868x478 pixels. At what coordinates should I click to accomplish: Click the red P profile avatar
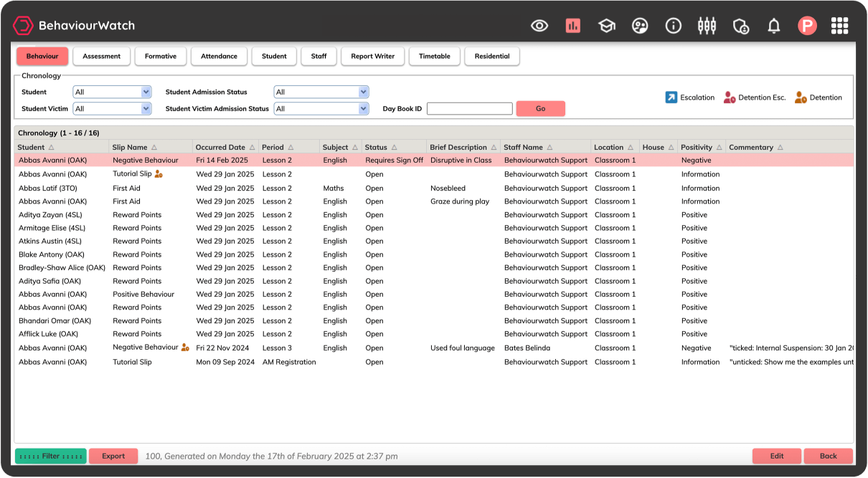(807, 26)
